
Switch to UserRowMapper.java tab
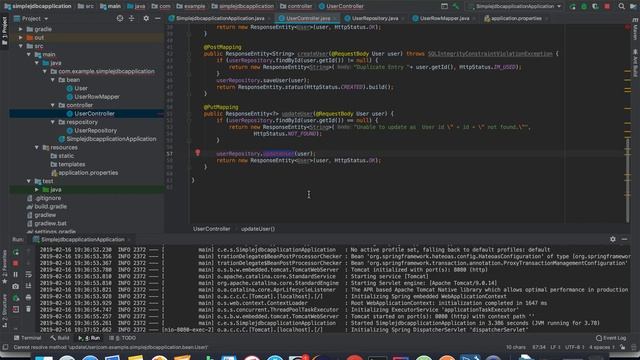pos(444,18)
